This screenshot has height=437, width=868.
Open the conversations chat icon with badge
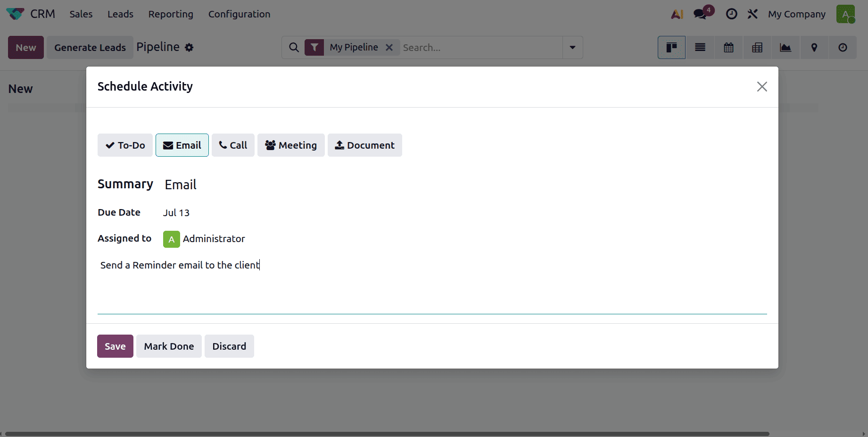[701, 14]
